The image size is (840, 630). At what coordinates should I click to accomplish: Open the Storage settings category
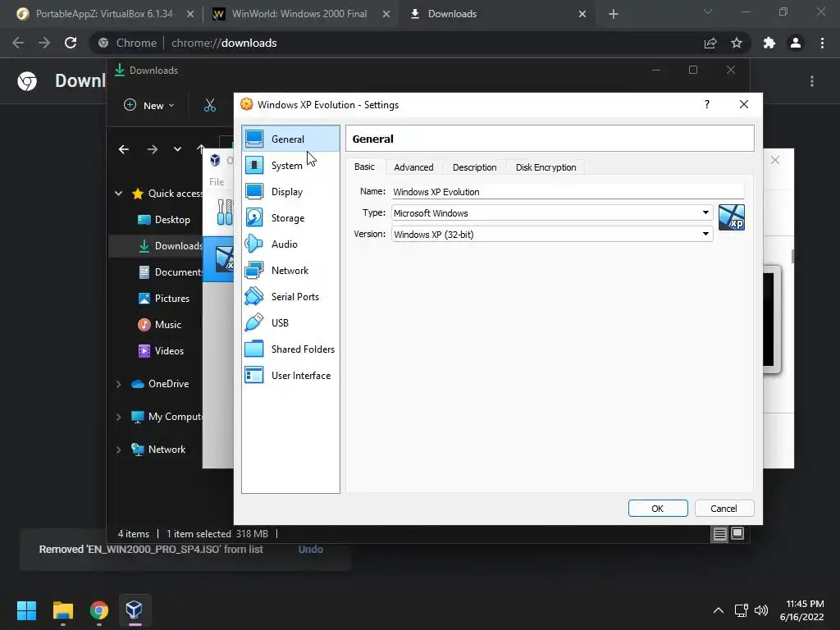click(290, 217)
